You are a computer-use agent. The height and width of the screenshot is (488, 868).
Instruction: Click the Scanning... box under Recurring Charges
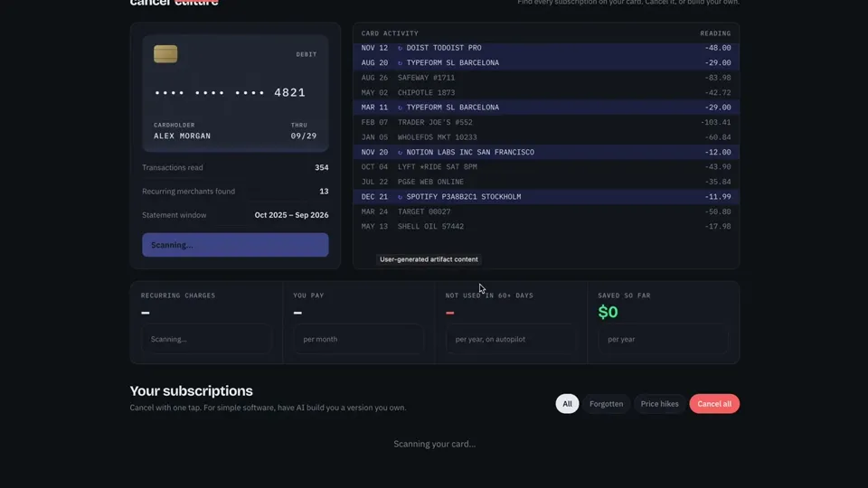point(206,339)
